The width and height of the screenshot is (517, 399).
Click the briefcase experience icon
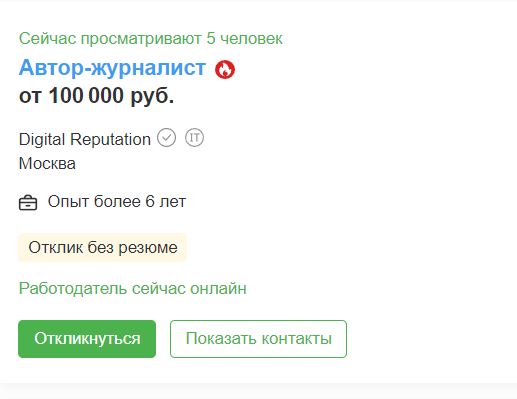(x=28, y=203)
